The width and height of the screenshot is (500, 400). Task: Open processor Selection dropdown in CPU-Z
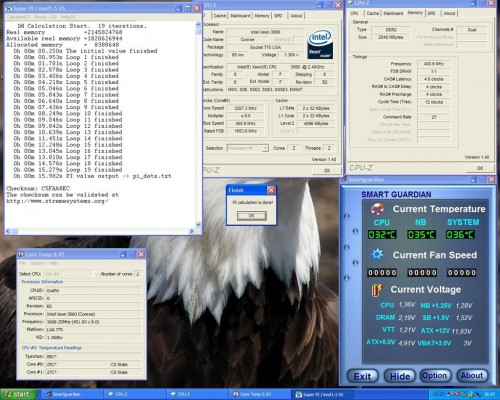pos(248,148)
